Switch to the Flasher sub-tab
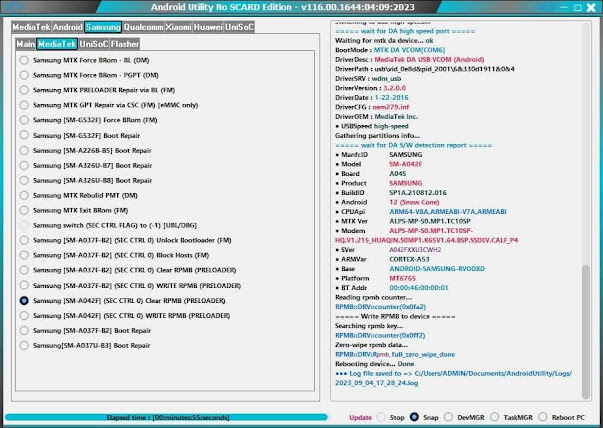This screenshot has height=428, width=603. point(125,44)
